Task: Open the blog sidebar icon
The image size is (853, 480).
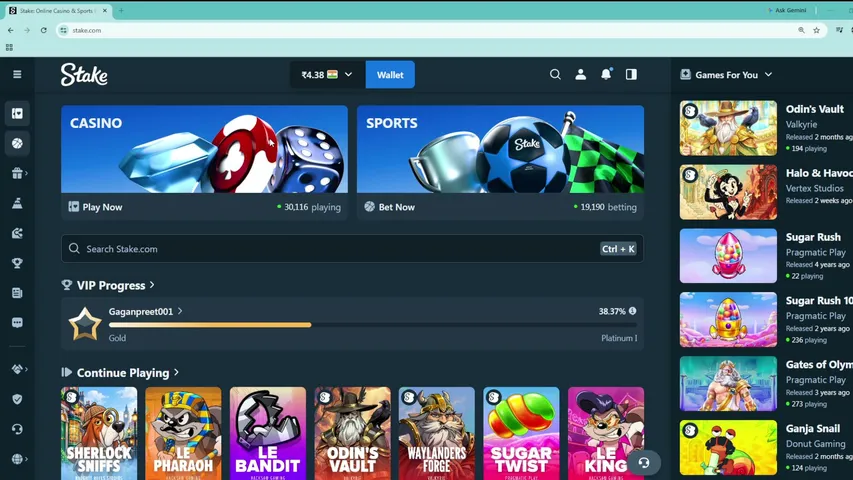Action: 17,293
